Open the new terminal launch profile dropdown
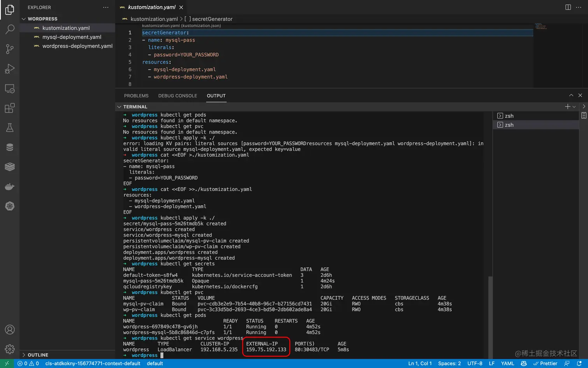 coord(574,107)
